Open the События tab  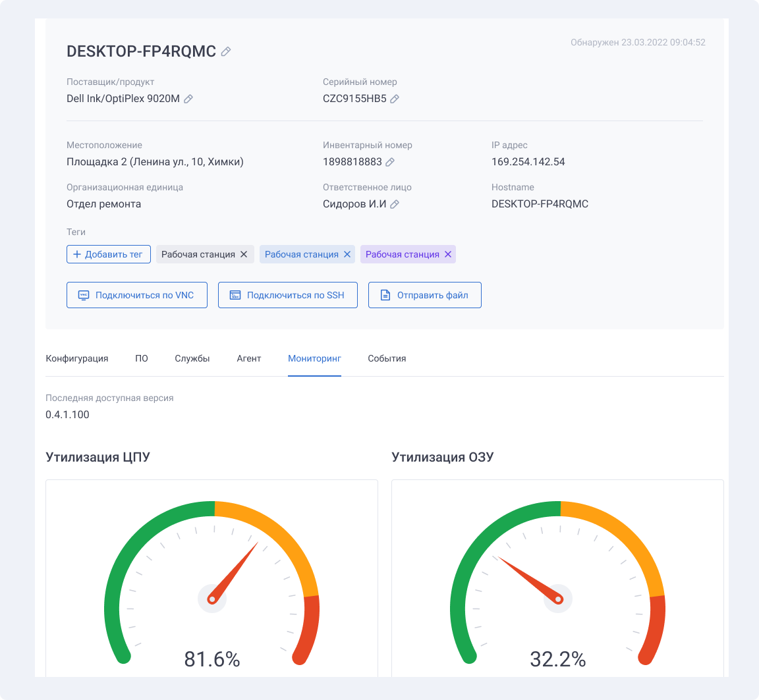pyautogui.click(x=387, y=358)
